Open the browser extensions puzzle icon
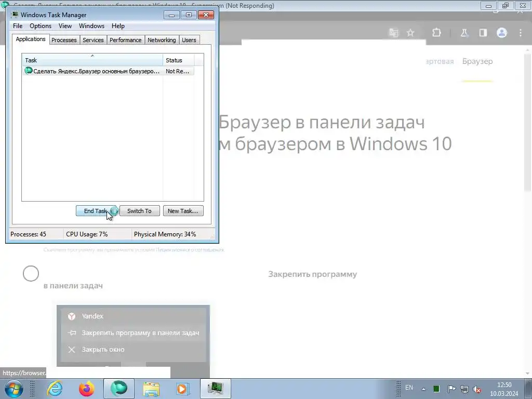The image size is (532, 399). (436, 33)
